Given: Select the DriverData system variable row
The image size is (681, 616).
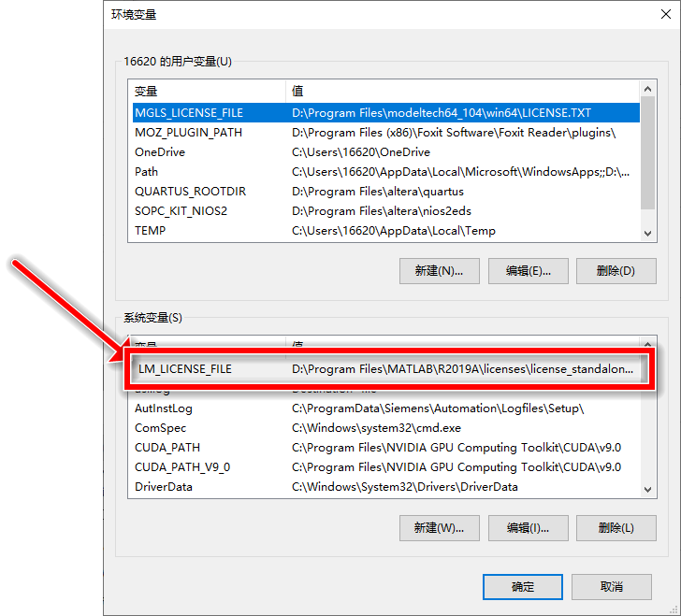Looking at the screenshot, I should coord(385,487).
